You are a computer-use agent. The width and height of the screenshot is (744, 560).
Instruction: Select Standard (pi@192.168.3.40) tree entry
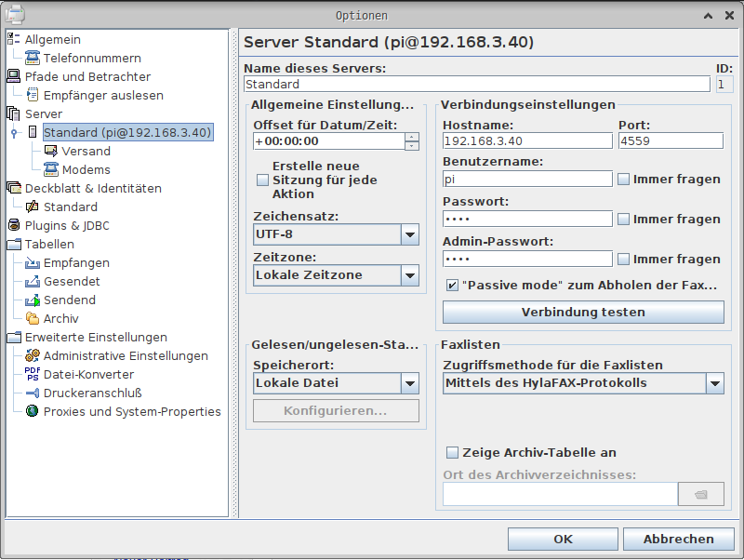(x=127, y=132)
